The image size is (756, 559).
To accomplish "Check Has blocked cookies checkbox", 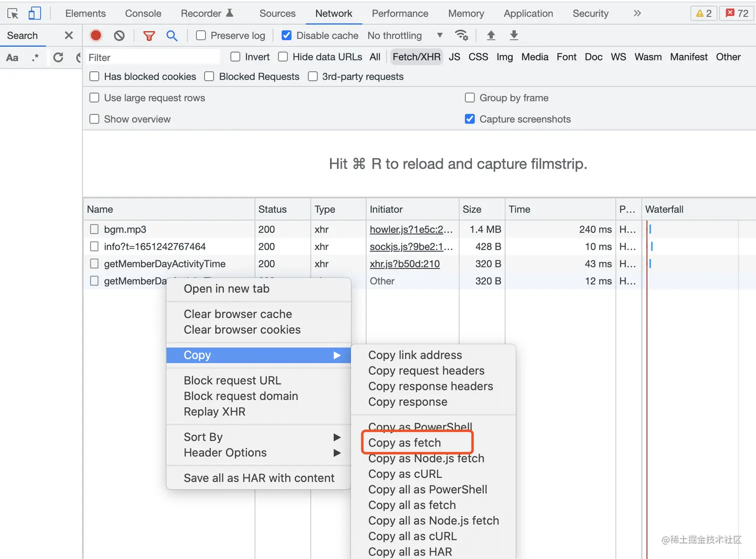I will [x=94, y=76].
